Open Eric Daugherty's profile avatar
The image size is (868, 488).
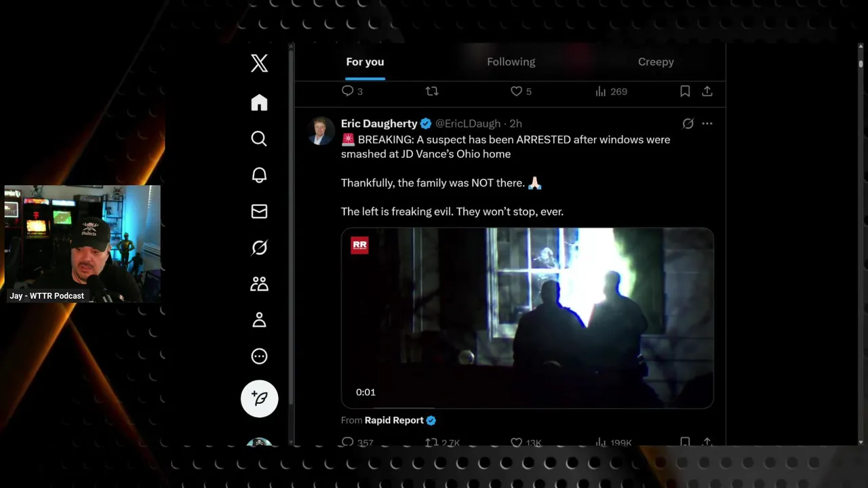point(321,131)
